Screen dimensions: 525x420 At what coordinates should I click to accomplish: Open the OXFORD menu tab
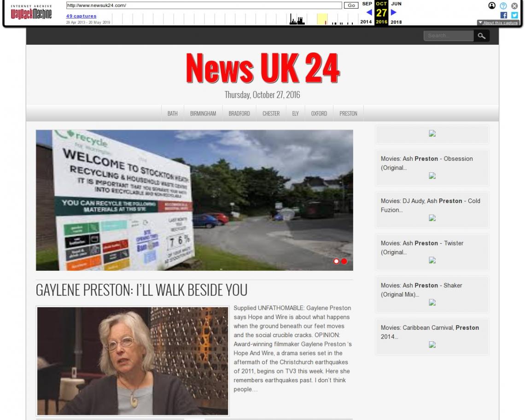coord(319,113)
